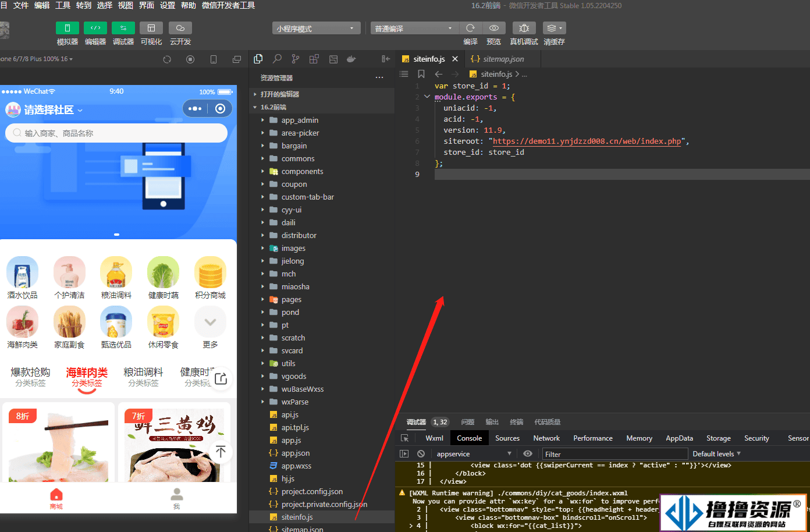
Task: Open the source control branch icon
Action: [296, 59]
